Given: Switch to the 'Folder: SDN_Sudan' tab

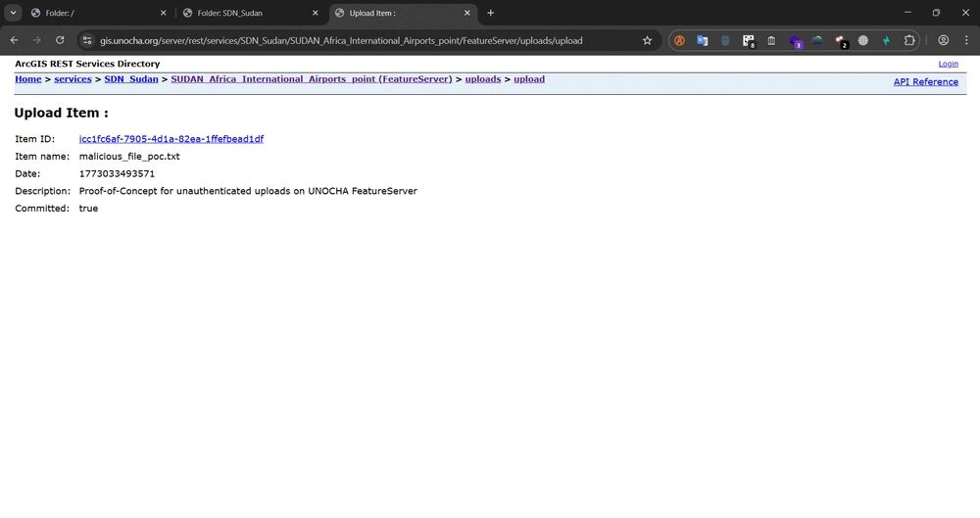Looking at the screenshot, I should [250, 13].
